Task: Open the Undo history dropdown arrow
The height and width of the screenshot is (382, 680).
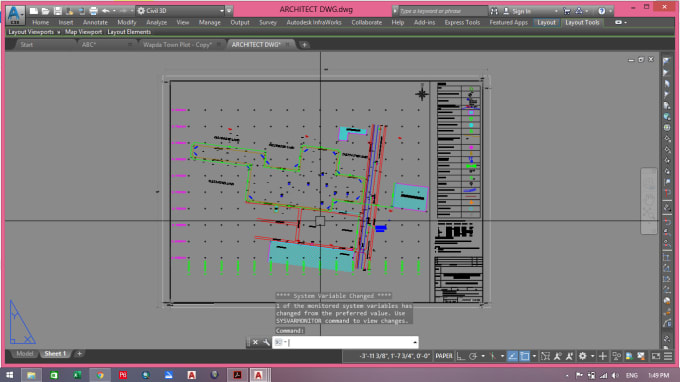Action: pos(114,11)
